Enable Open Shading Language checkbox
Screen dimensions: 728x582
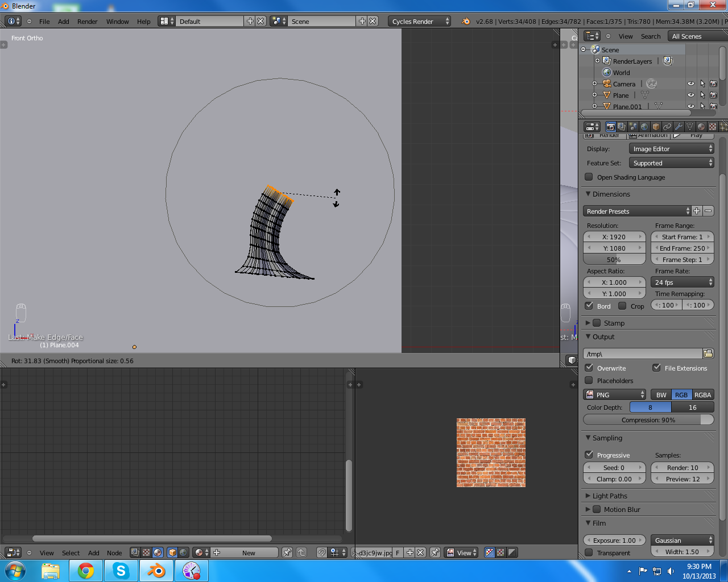click(x=589, y=177)
